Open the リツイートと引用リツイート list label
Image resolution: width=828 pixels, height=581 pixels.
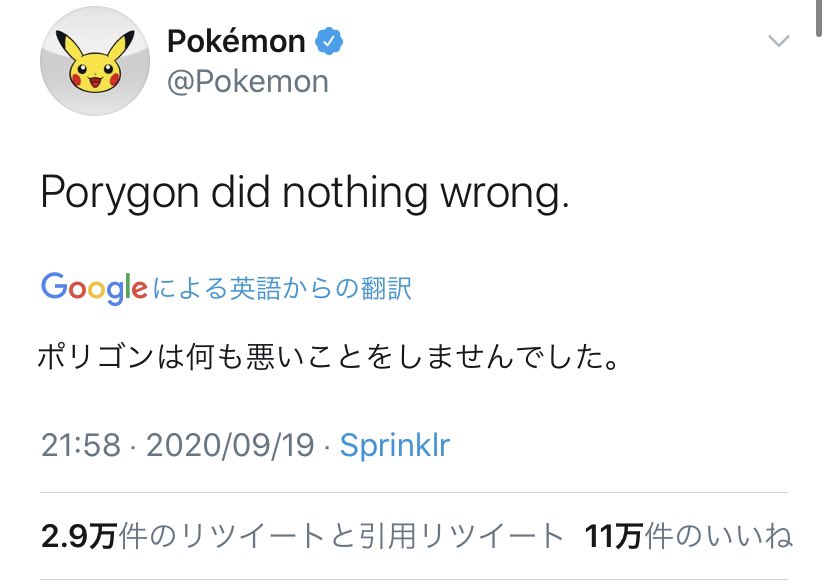tap(341, 535)
